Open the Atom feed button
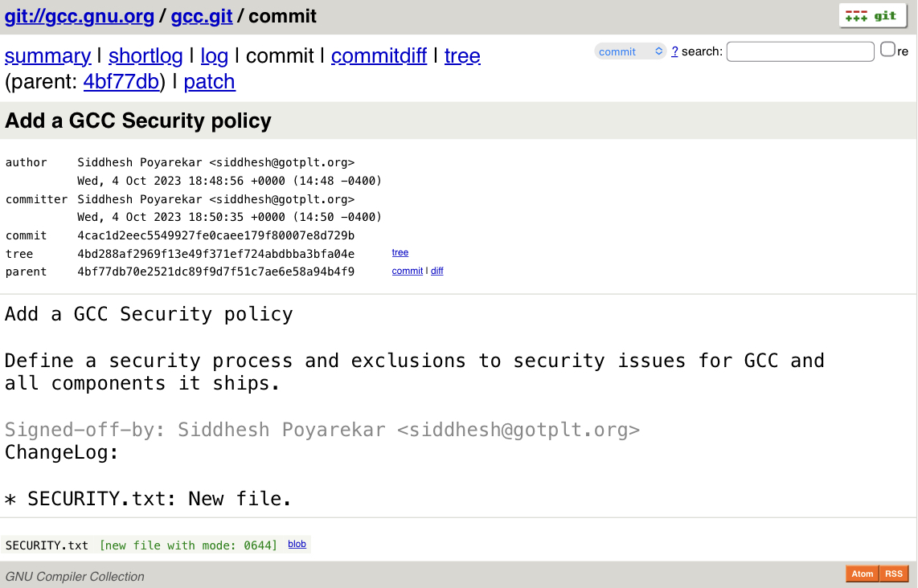Viewport: 918px width, 588px height. [x=863, y=574]
